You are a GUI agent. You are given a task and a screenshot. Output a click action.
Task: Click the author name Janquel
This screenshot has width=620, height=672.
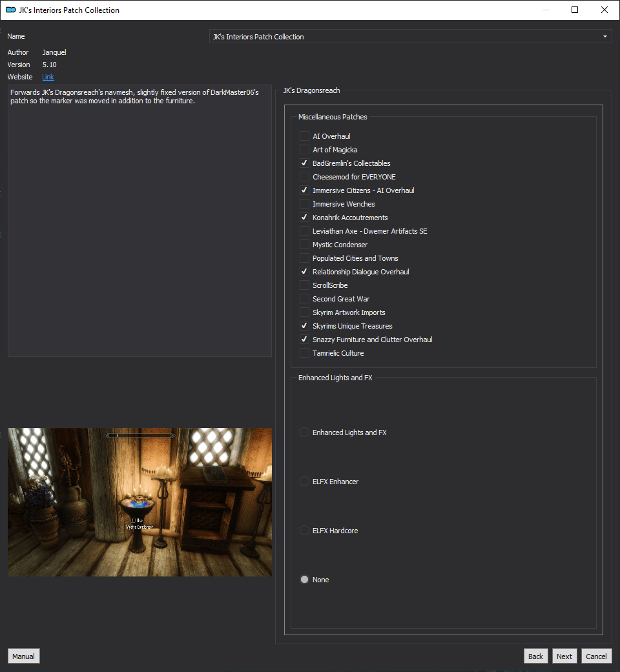[x=54, y=52]
